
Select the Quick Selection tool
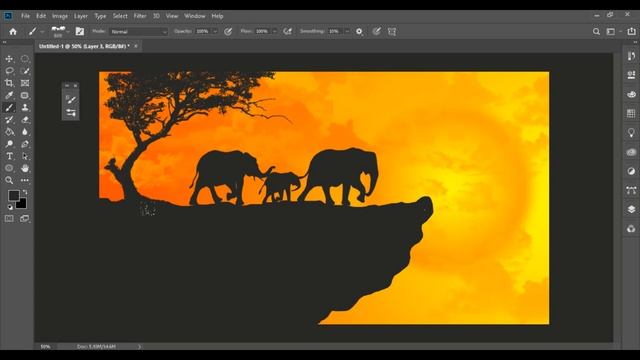[x=25, y=71]
